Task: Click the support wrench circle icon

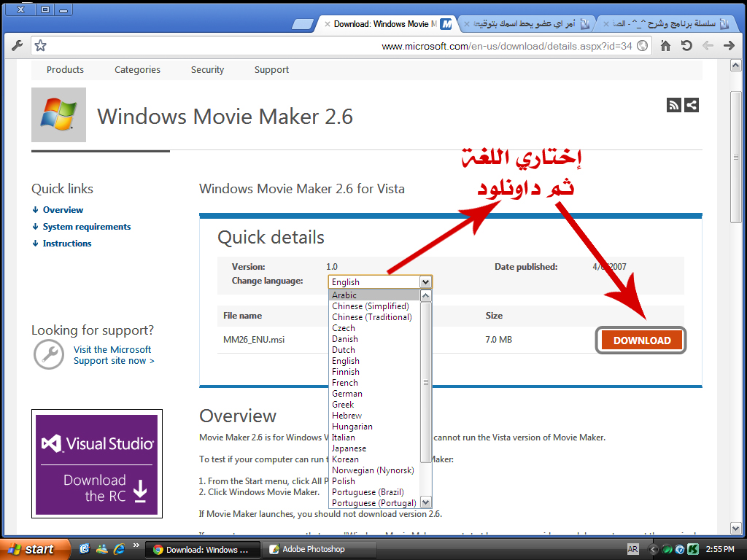Action: [49, 354]
